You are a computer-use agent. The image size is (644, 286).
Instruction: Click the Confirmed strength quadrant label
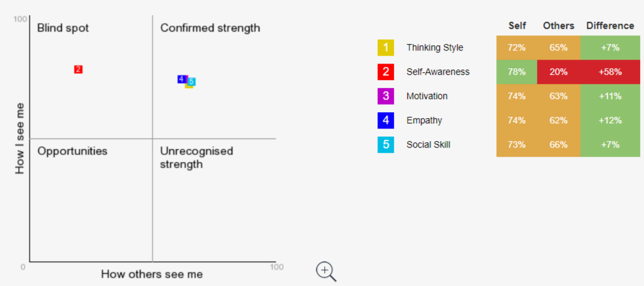click(210, 28)
